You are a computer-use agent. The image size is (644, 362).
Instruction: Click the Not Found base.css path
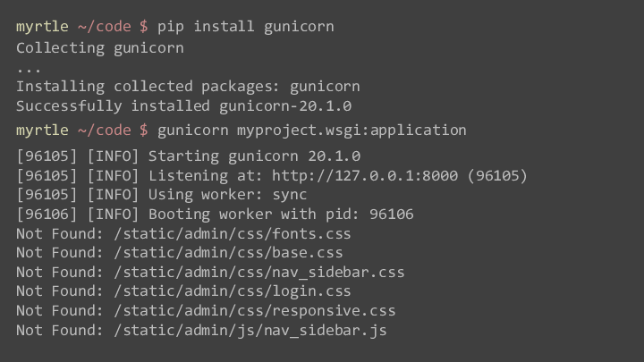(x=228, y=253)
